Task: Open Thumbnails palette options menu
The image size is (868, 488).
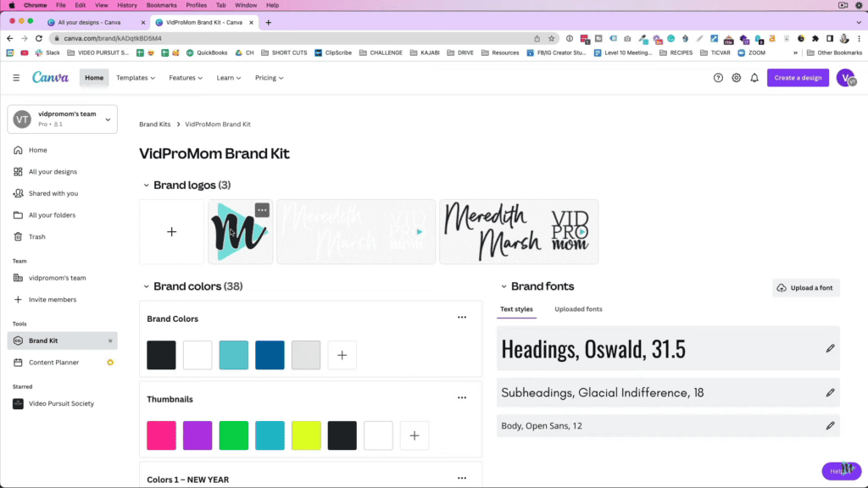Action: pos(462,398)
